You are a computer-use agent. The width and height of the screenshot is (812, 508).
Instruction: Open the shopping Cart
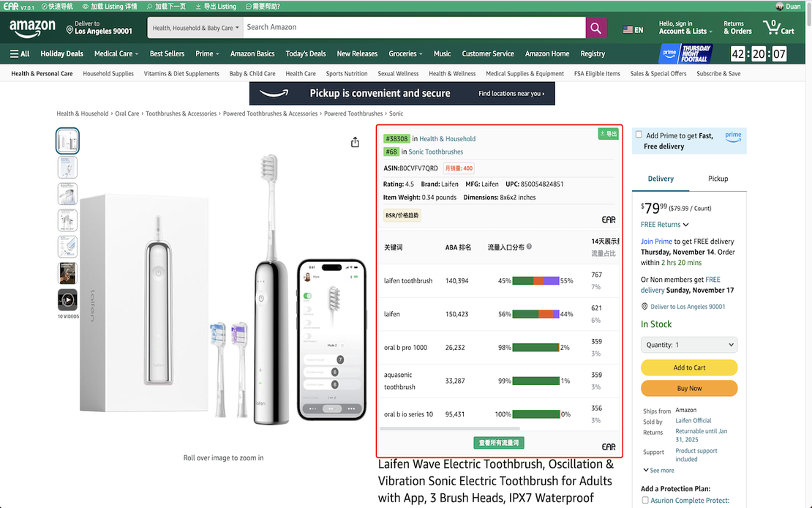coord(780,28)
